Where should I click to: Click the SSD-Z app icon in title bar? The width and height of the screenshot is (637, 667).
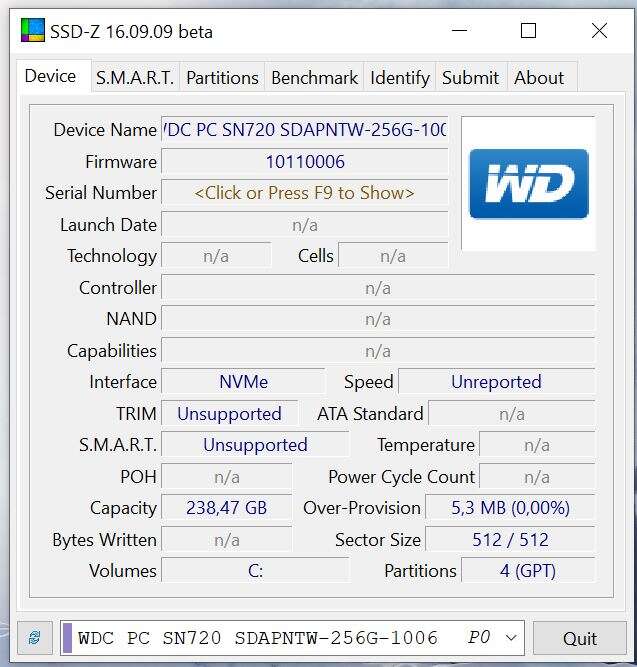tap(32, 31)
